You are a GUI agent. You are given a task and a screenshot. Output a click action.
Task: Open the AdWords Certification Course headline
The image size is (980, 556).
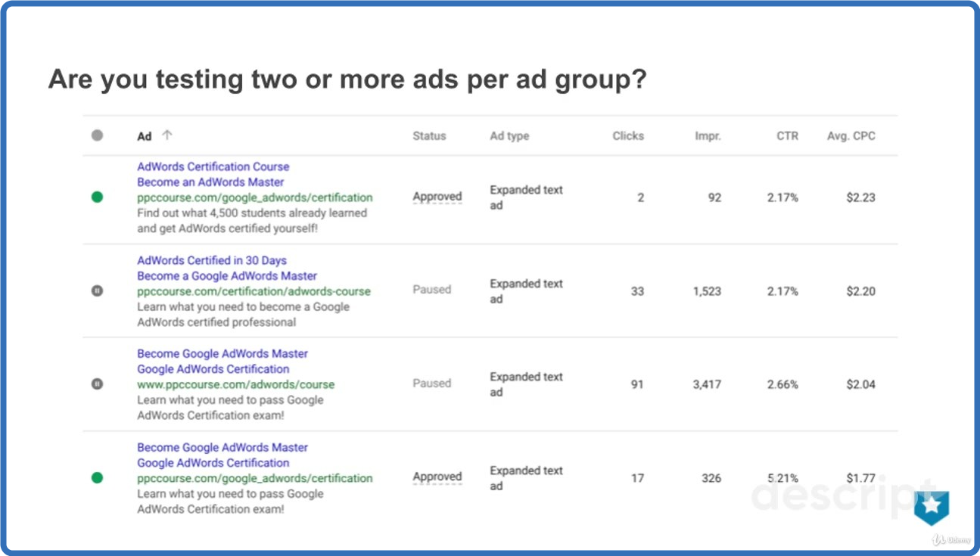213,166
